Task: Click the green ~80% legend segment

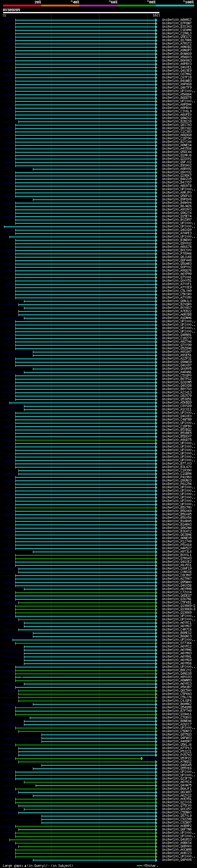Action: click(x=137, y=6)
